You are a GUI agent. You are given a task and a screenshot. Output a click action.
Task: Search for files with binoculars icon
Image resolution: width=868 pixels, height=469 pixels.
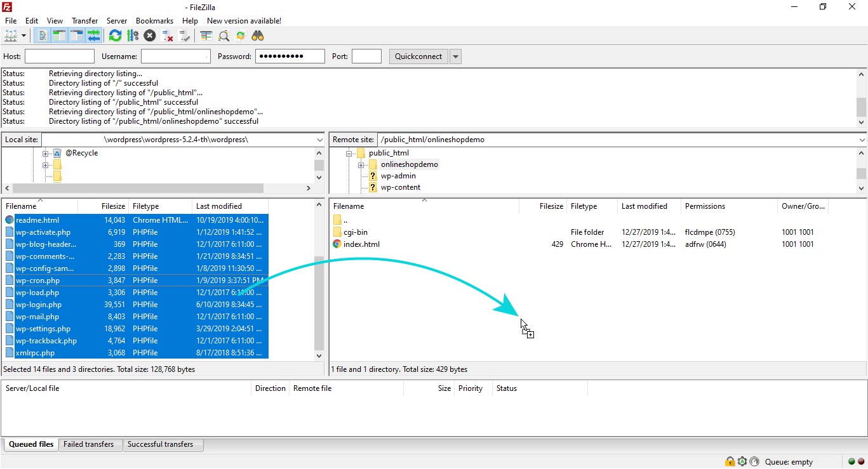pyautogui.click(x=258, y=36)
